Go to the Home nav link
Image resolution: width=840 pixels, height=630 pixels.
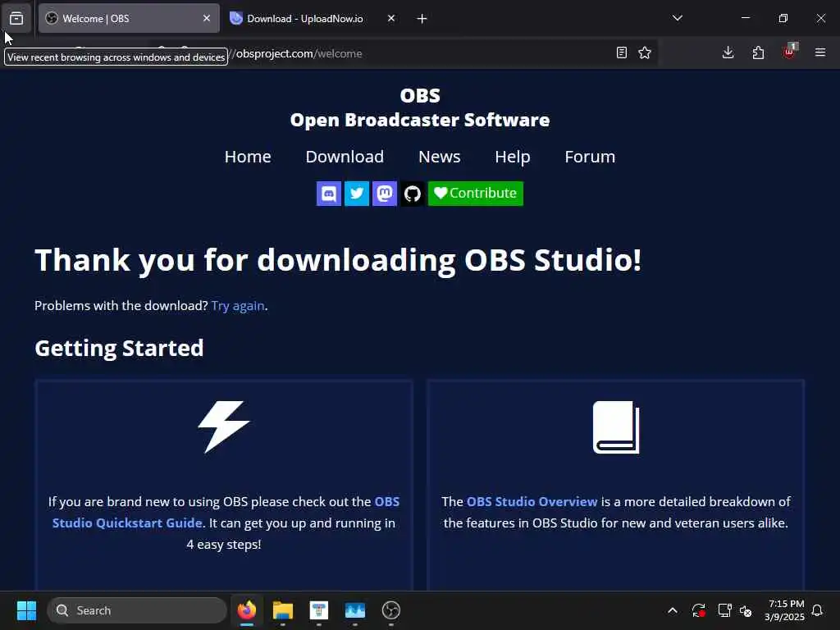248,157
